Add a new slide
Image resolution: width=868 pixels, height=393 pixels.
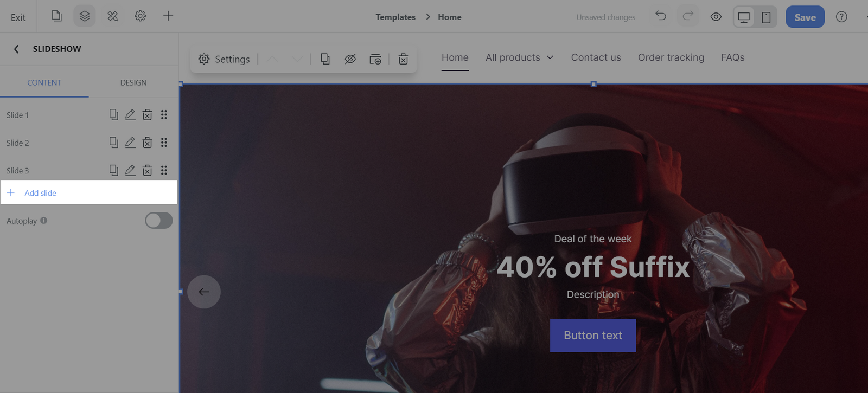(89, 192)
